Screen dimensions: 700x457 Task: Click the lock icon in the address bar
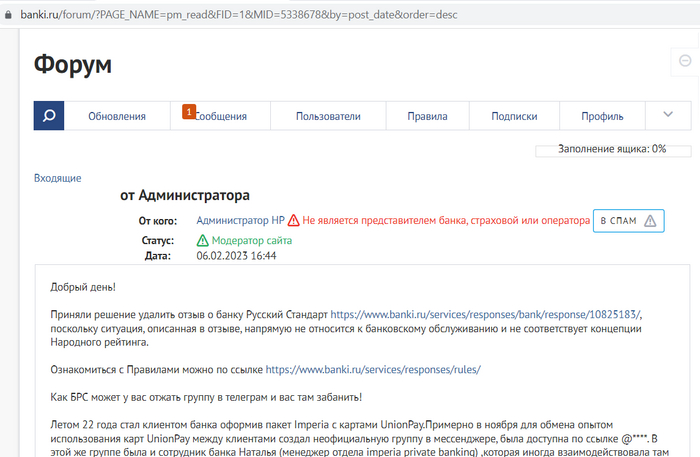pos(8,15)
